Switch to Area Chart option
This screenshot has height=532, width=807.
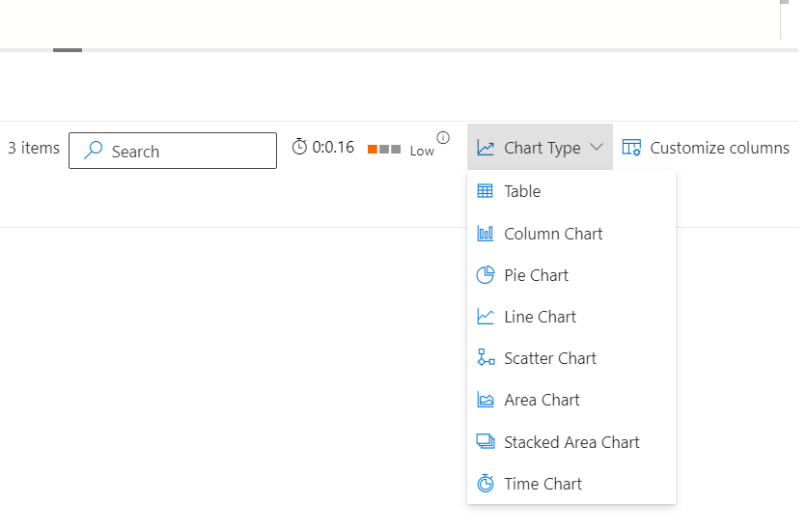542,400
